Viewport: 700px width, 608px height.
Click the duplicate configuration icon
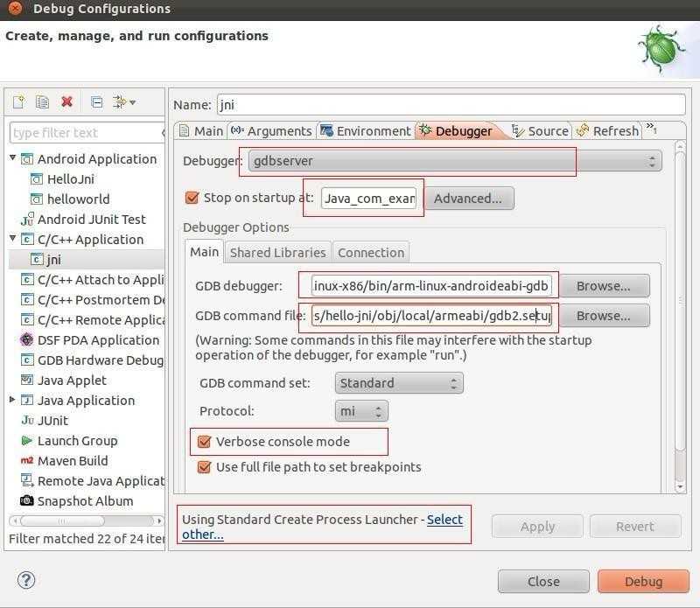(x=42, y=102)
